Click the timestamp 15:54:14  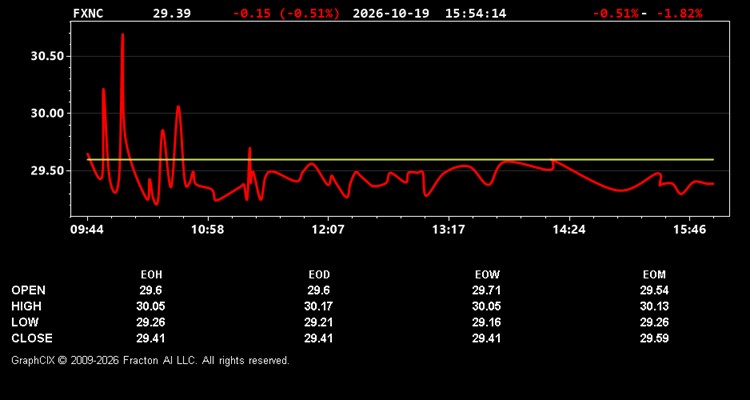(475, 13)
